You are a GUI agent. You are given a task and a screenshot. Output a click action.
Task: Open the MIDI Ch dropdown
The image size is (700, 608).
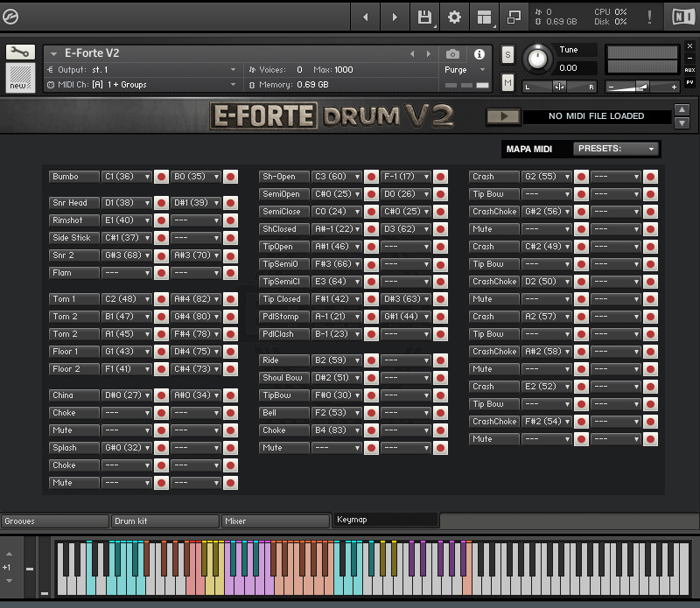pyautogui.click(x=143, y=84)
